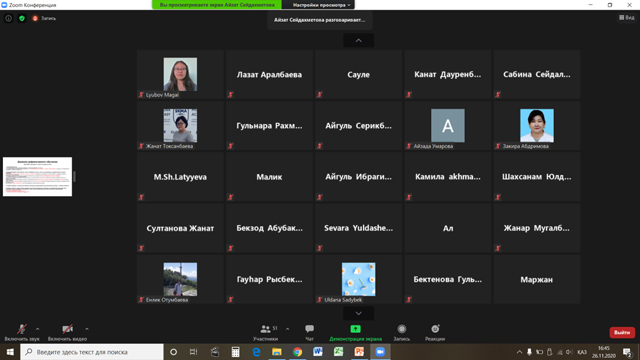Open the Windows notification center
The image size is (640, 360).
(x=628, y=352)
